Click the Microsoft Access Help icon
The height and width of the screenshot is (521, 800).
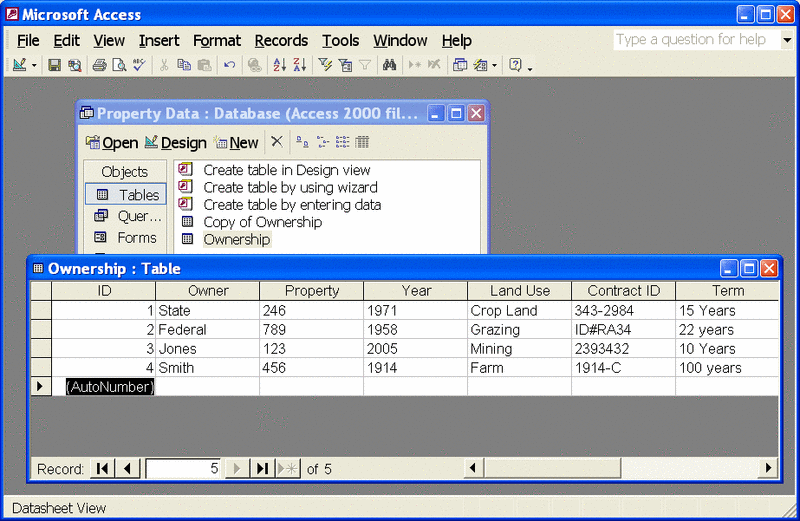click(516, 65)
